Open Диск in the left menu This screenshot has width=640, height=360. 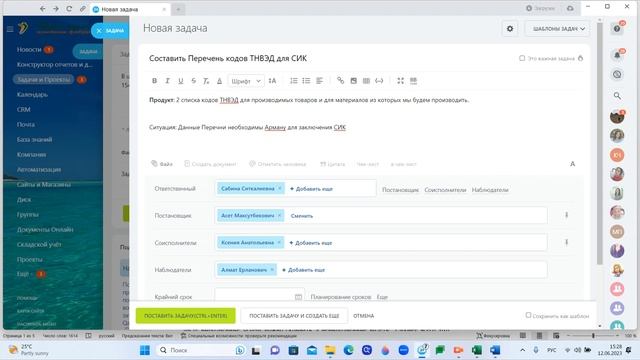click(24, 200)
